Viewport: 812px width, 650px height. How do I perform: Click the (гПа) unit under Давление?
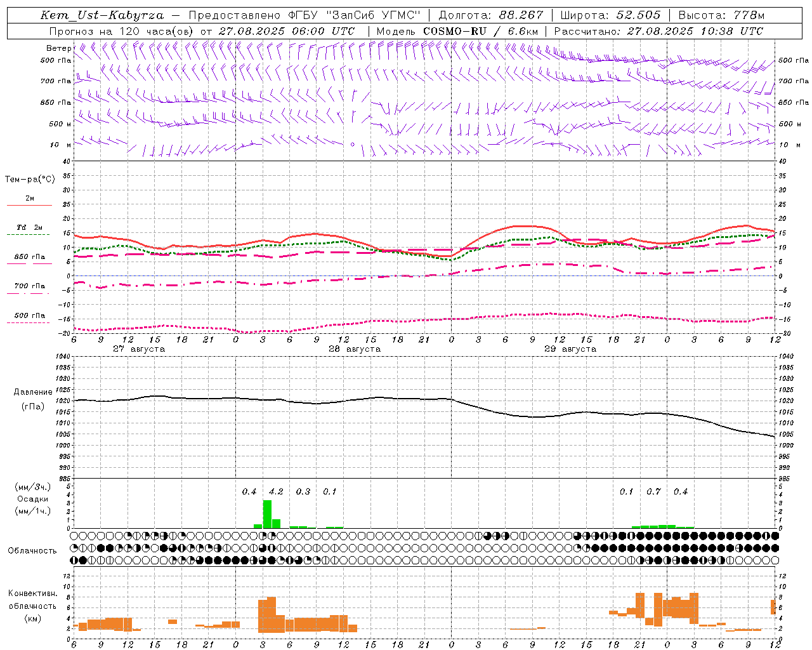[33, 407]
